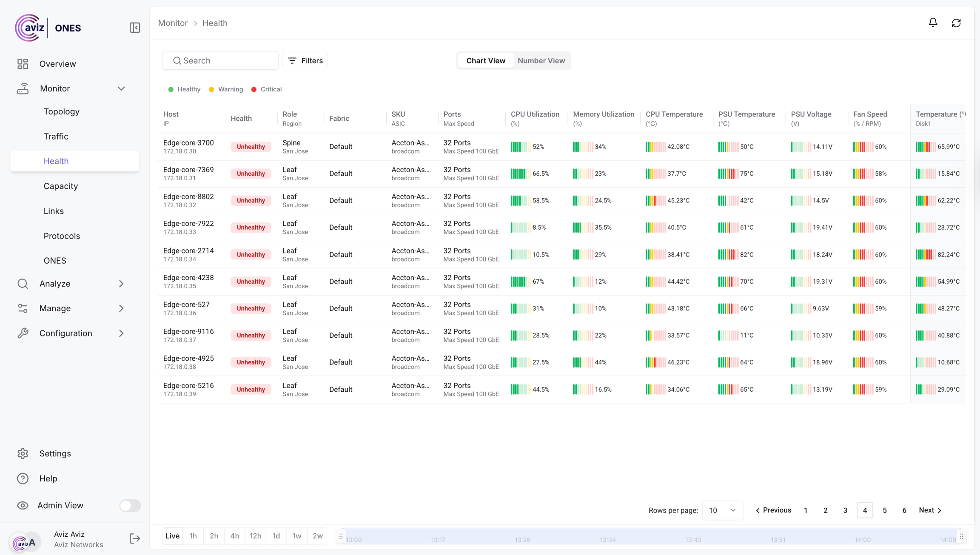This screenshot has height=555, width=980.
Task: Go to Capacity in sidebar
Action: pos(61,186)
